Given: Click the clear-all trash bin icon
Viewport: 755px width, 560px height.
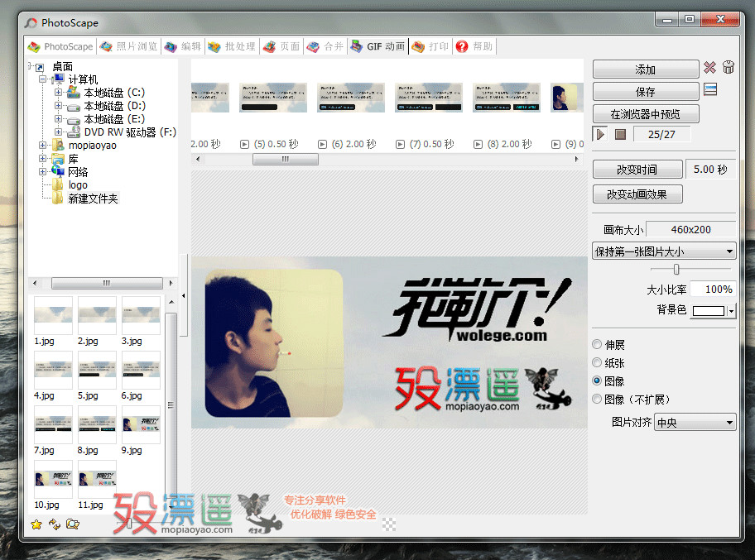Looking at the screenshot, I should 729,67.
